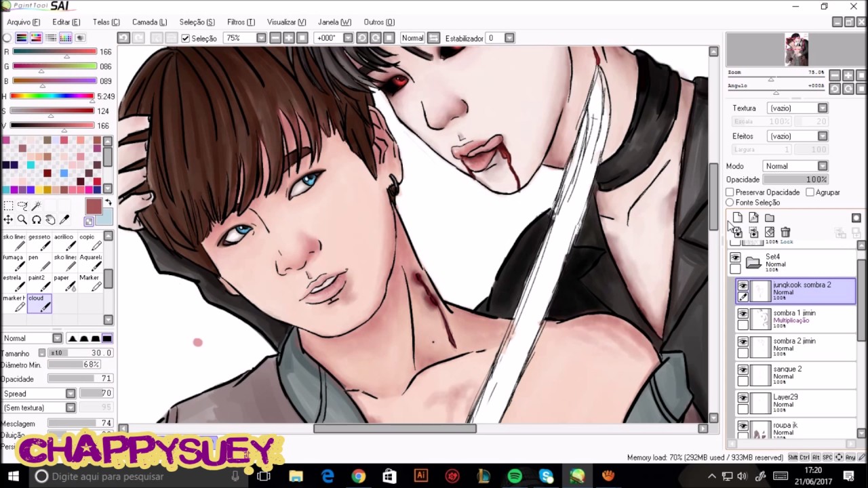Zoom in canvas with toolbar plus button
The width and height of the screenshot is (868, 488).
click(x=289, y=38)
